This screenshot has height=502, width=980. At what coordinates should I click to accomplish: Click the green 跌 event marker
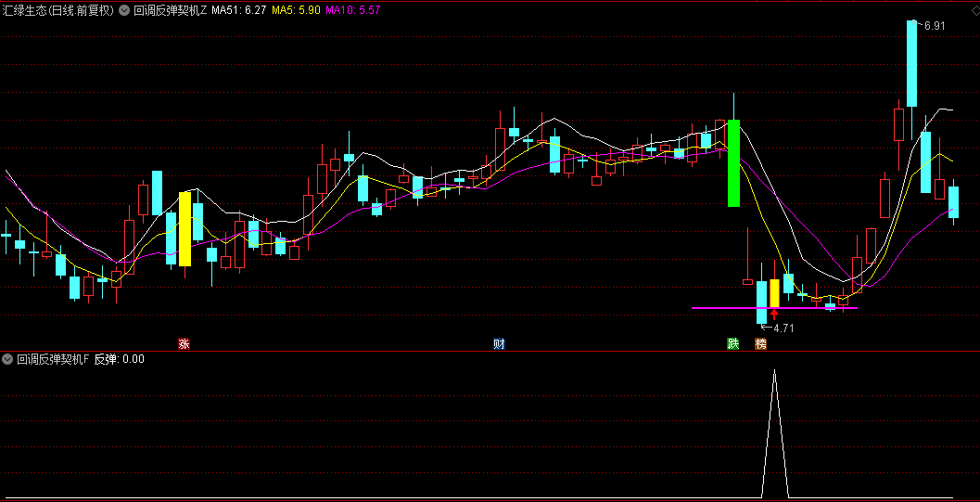733,344
